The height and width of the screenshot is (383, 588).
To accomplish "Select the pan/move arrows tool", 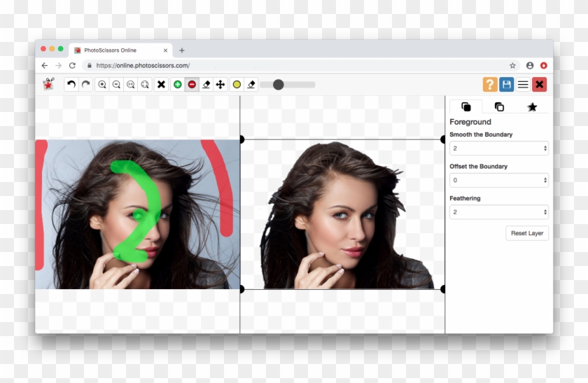I will [x=220, y=85].
